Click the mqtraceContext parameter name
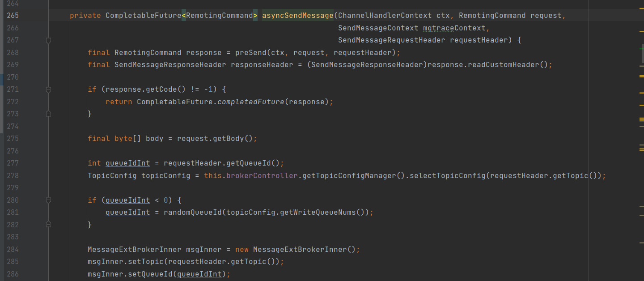Viewport: 644px width, 281px height. (x=454, y=28)
